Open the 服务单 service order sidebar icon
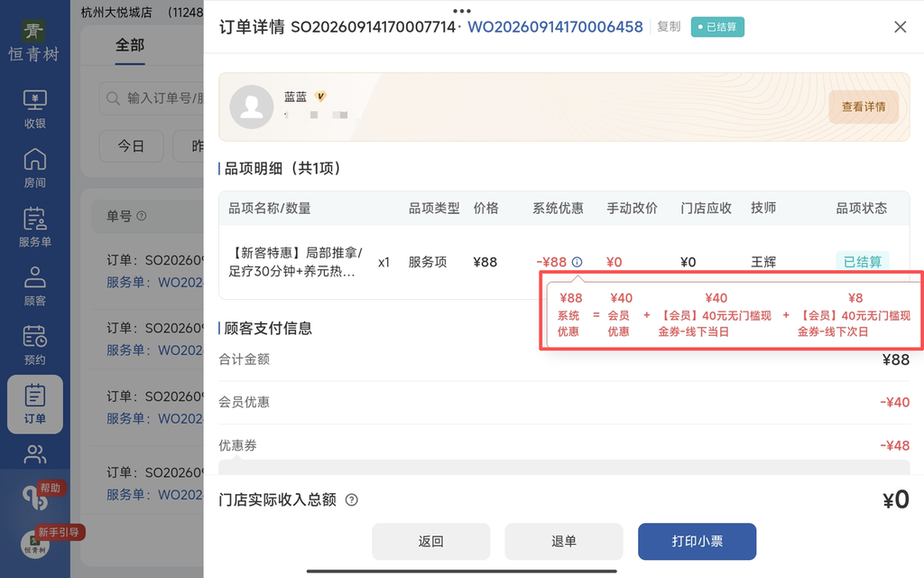This screenshot has height=578, width=924. [x=35, y=227]
